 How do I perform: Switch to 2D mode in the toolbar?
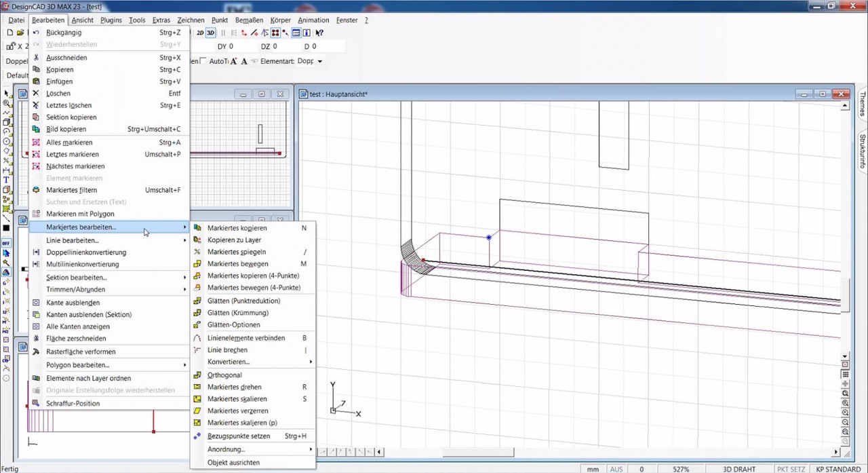tap(200, 33)
